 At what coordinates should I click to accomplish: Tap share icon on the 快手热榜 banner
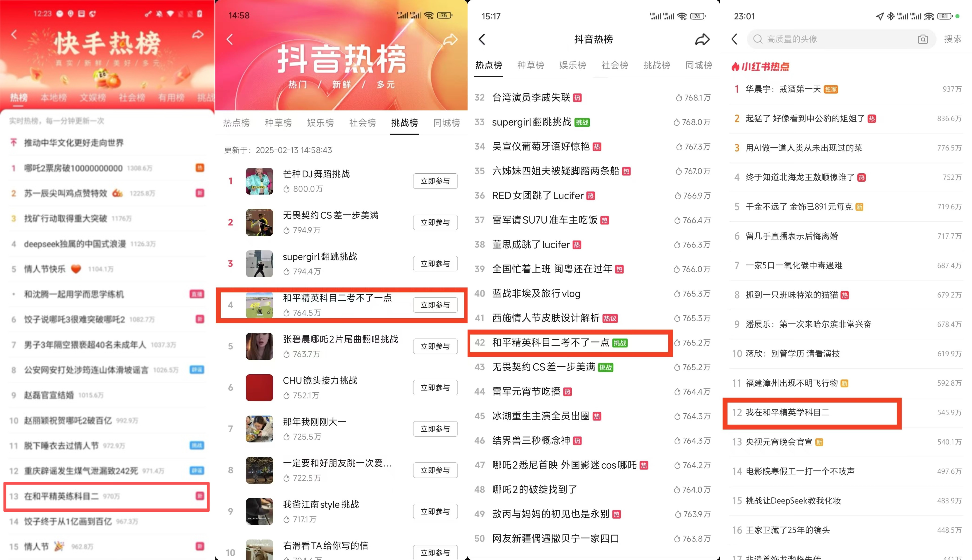[x=198, y=35]
